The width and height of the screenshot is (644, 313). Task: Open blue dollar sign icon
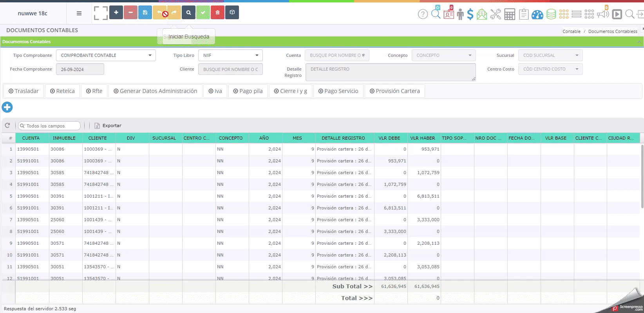click(470, 15)
